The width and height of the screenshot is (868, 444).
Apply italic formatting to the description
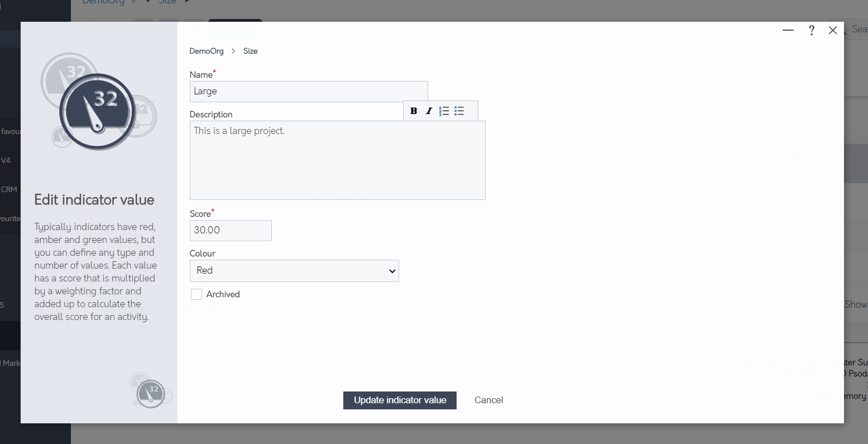tap(428, 111)
